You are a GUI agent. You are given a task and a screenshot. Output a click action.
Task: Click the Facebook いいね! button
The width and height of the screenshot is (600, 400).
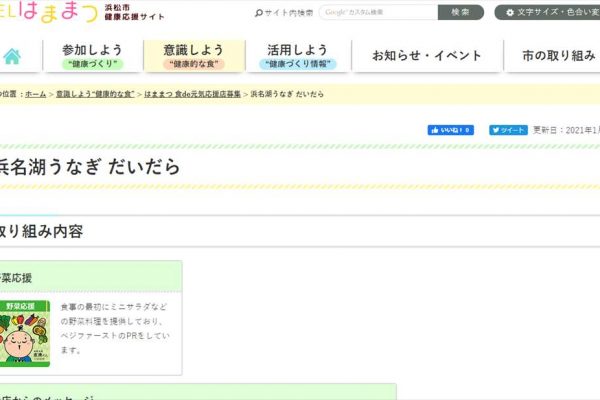(450, 130)
